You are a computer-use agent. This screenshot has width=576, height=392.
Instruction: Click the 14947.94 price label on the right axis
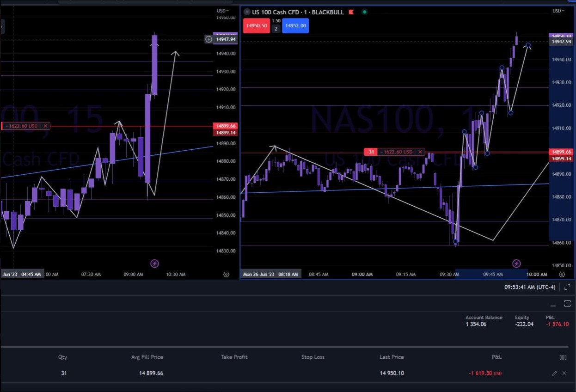(x=560, y=42)
